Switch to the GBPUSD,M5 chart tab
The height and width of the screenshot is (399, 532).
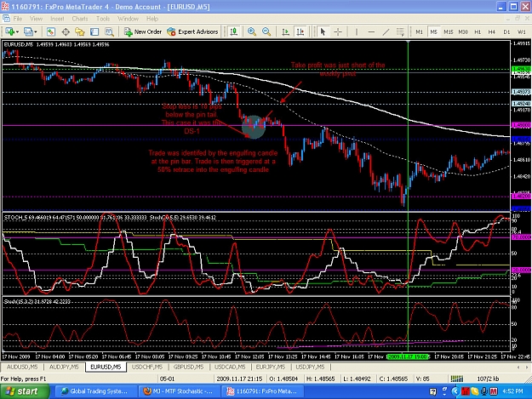pyautogui.click(x=188, y=367)
